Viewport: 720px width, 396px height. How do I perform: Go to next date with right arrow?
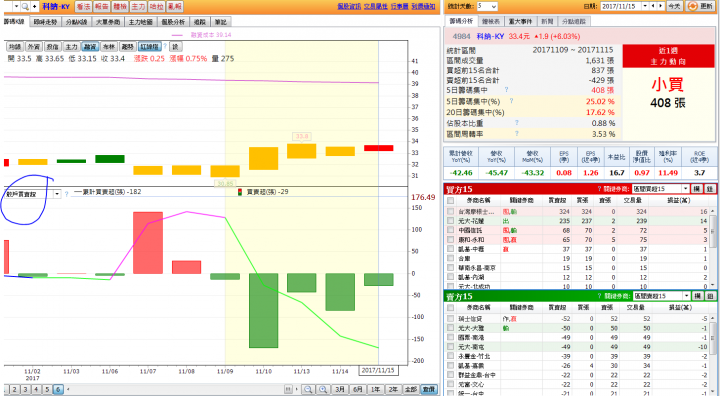point(661,6)
